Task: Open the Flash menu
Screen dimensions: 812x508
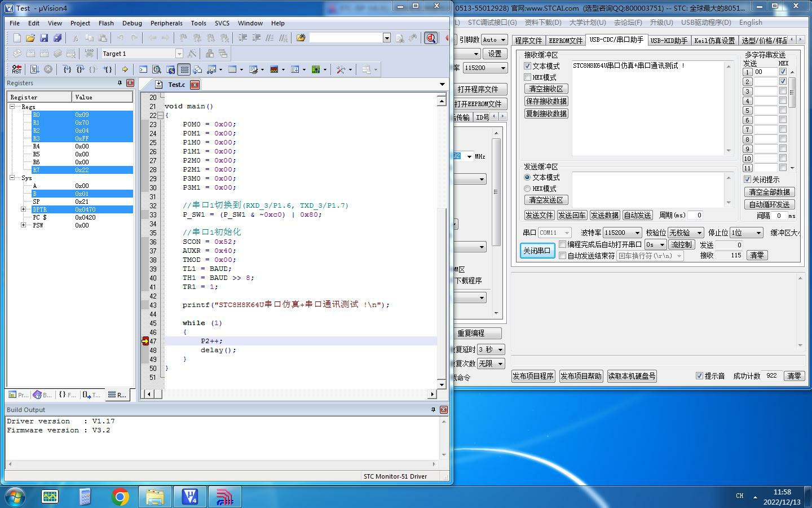Action: click(x=106, y=23)
